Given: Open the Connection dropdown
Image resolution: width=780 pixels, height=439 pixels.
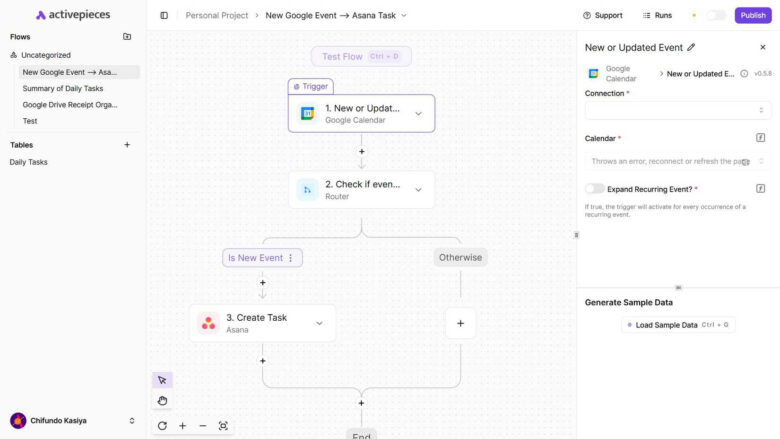Looking at the screenshot, I should point(678,110).
